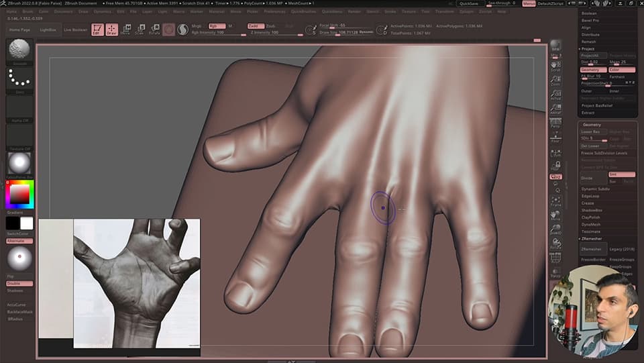Select the Zoom magnifier icon
This screenshot has width=644, height=363.
point(555,80)
